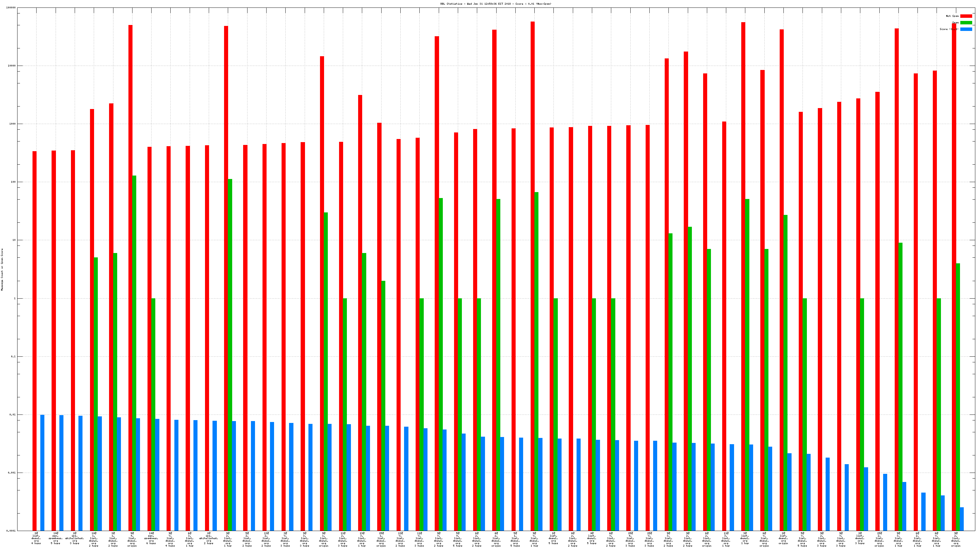Click the RBL Statistics chart title
Image resolution: width=980 pixels, height=551 pixels.
click(495, 4)
